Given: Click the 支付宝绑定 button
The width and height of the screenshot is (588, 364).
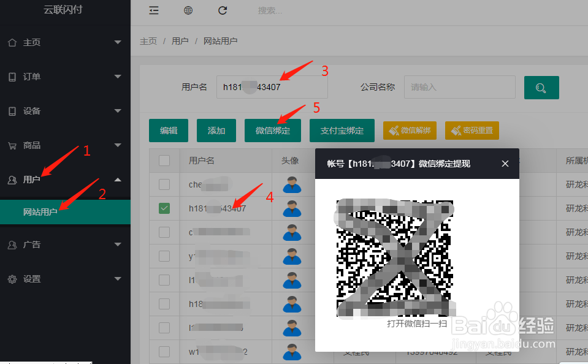Looking at the screenshot, I should [x=342, y=131].
